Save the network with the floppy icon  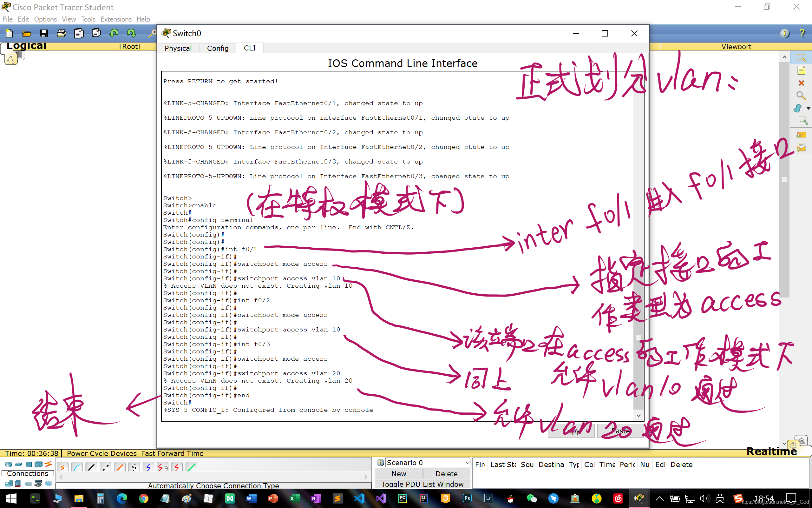[44, 33]
